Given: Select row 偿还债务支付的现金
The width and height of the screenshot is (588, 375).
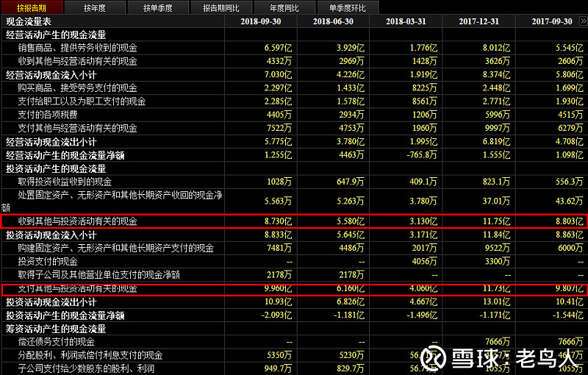Looking at the screenshot, I should (x=294, y=342).
